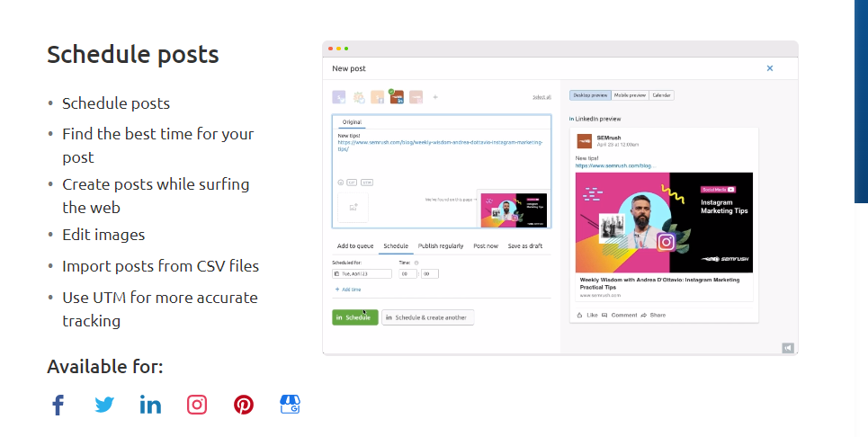Click the UTM button in the editor

366,182
